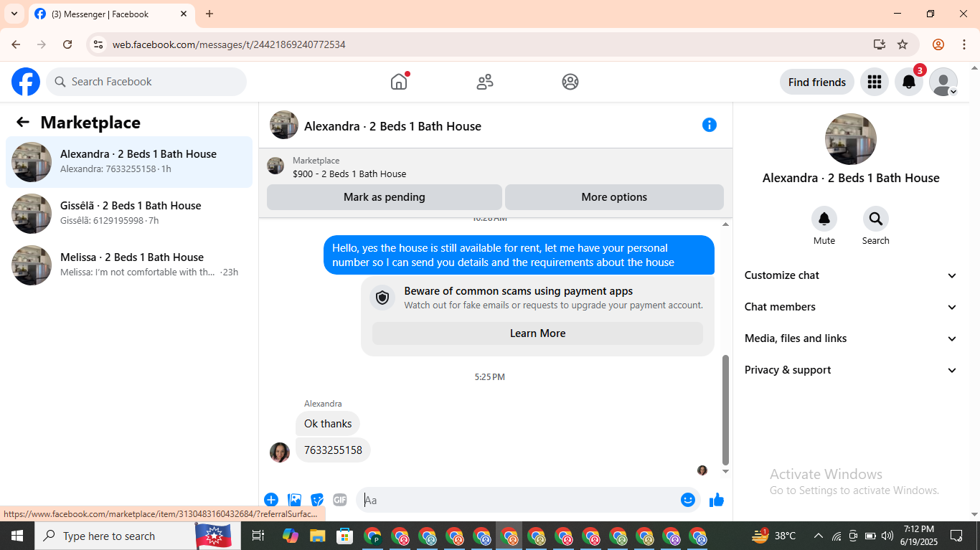Open the Chrome three-dot menu

963,44
